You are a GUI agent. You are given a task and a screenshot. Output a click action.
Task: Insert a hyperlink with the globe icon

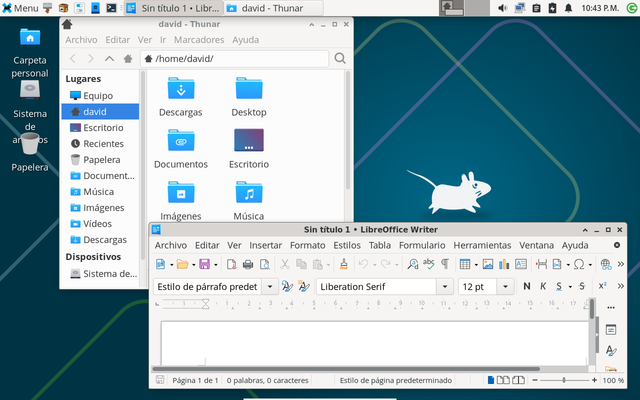(x=606, y=264)
